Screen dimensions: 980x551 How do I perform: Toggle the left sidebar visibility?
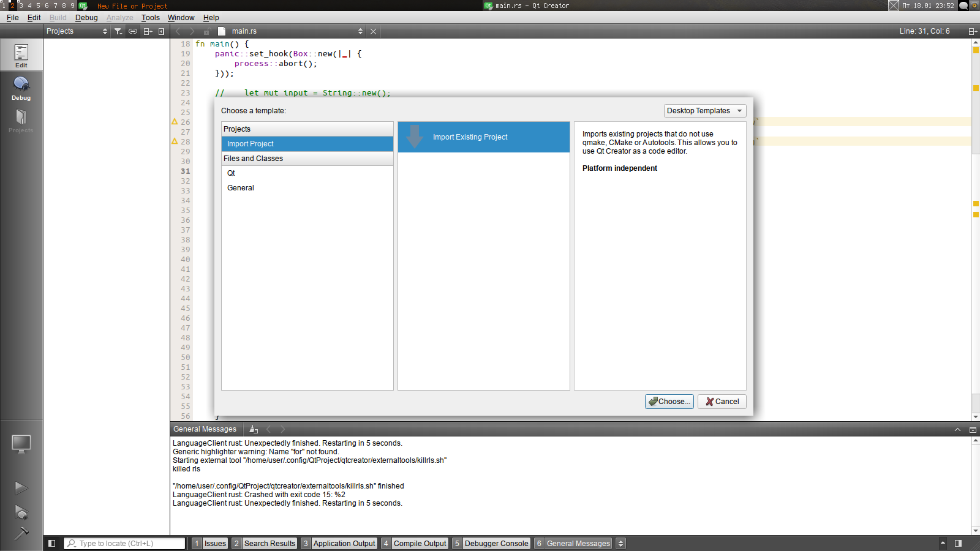tap(52, 543)
